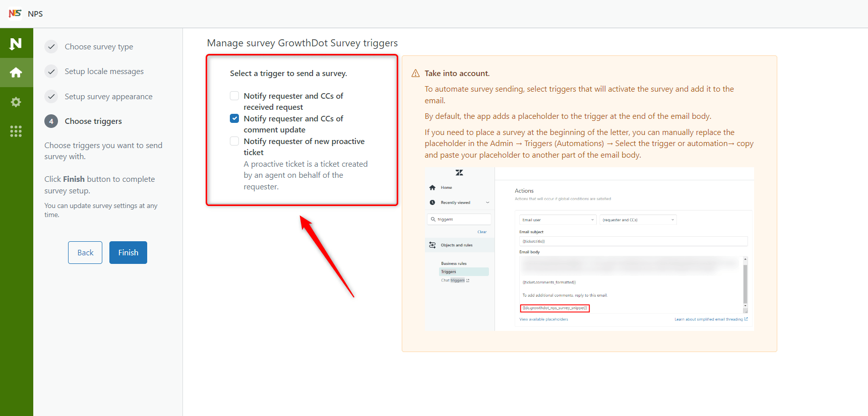Image resolution: width=868 pixels, height=416 pixels.
Task: Click 'You can update survey settings' note
Action: point(101,210)
